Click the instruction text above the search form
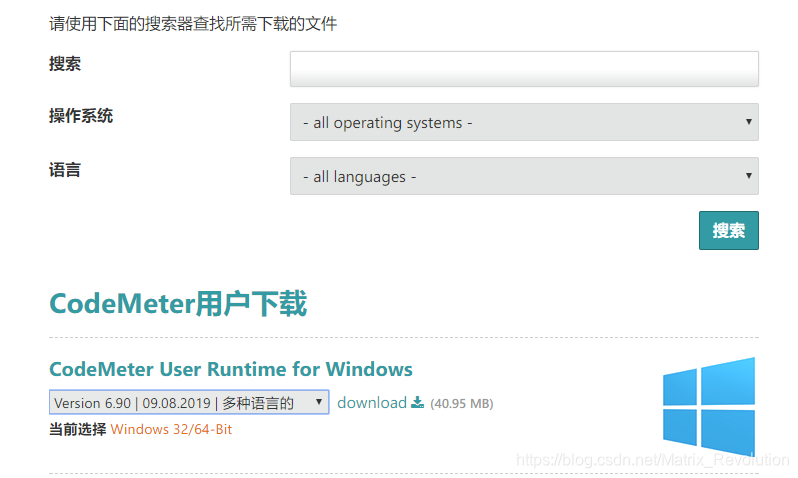The height and width of the screenshot is (478, 798). coord(193,23)
